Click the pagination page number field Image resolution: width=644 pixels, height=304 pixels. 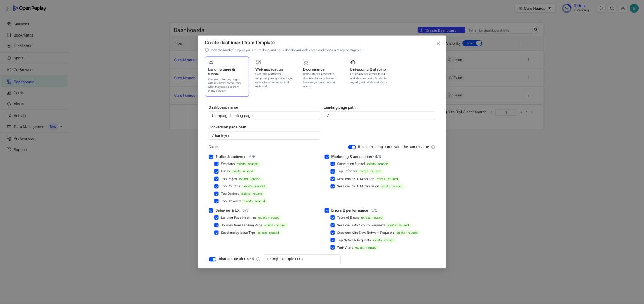506,112
